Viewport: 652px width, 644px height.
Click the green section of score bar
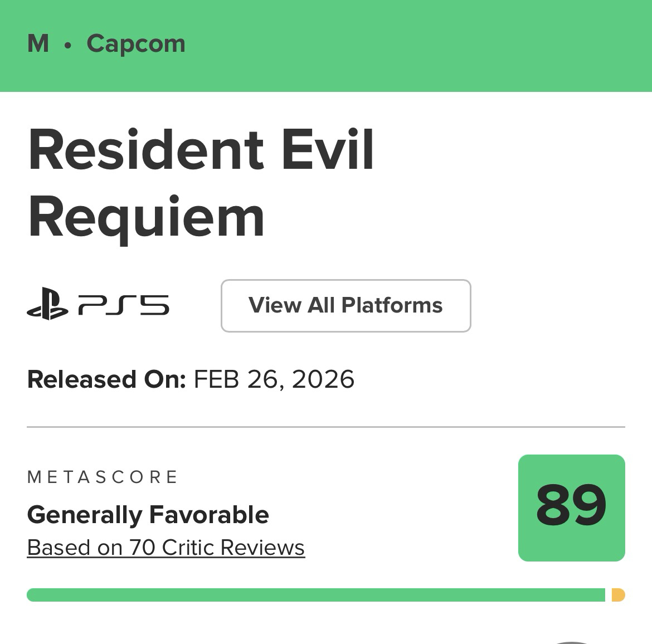(x=315, y=595)
